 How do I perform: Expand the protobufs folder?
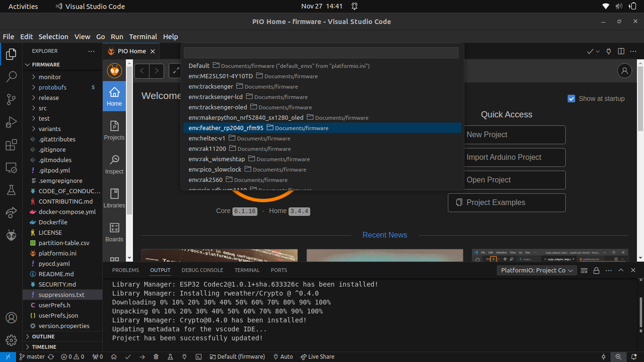coord(52,87)
